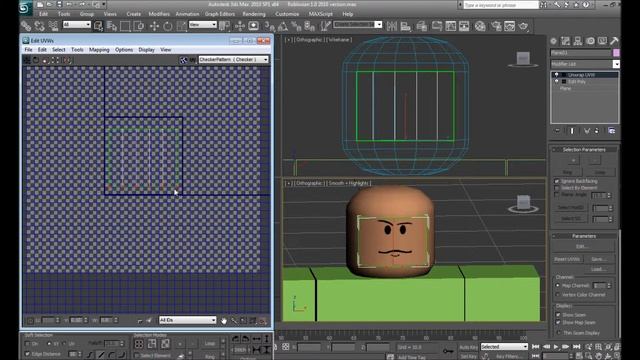
Task: Toggle the Percent Snap icon
Action: point(296,26)
